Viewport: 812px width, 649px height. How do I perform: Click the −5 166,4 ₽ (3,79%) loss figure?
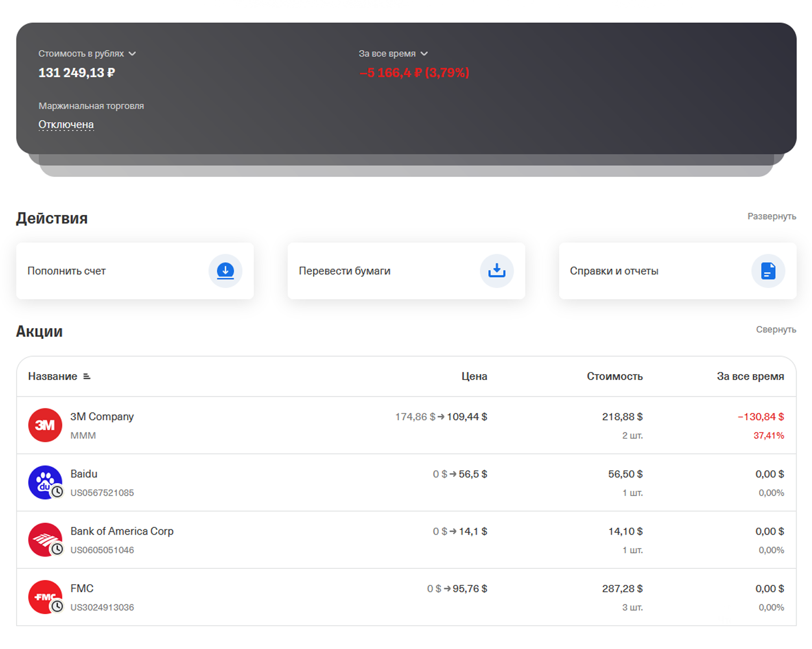point(414,73)
